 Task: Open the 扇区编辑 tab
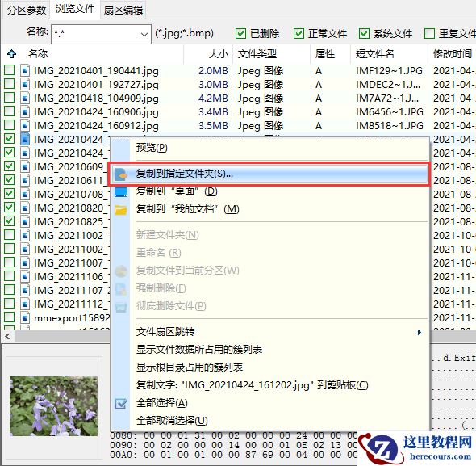[x=123, y=10]
